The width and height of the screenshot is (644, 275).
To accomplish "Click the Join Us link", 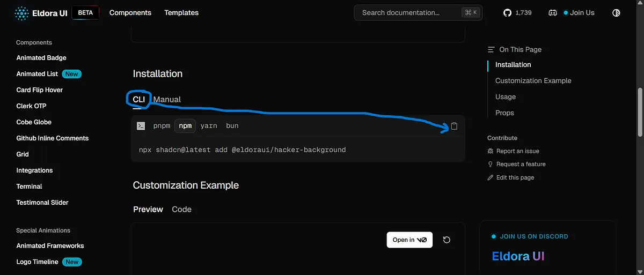I will pyautogui.click(x=582, y=13).
